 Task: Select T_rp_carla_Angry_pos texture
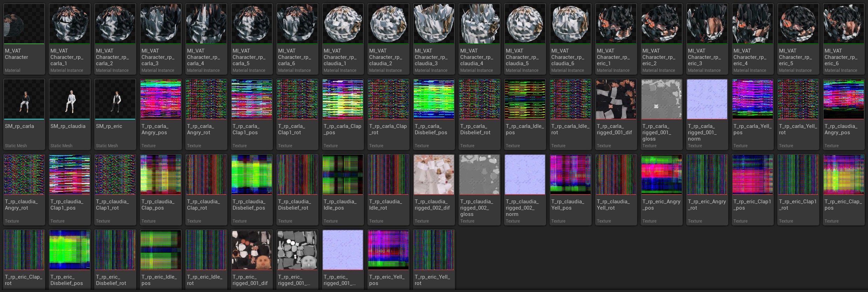(161, 114)
